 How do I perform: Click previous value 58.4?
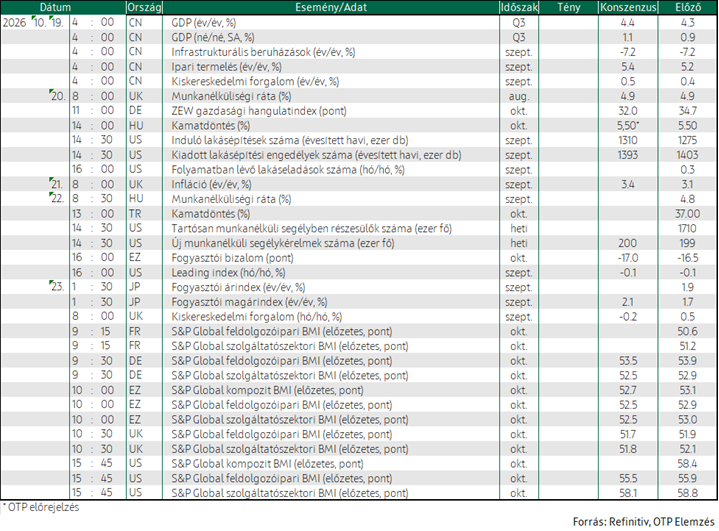(688, 463)
